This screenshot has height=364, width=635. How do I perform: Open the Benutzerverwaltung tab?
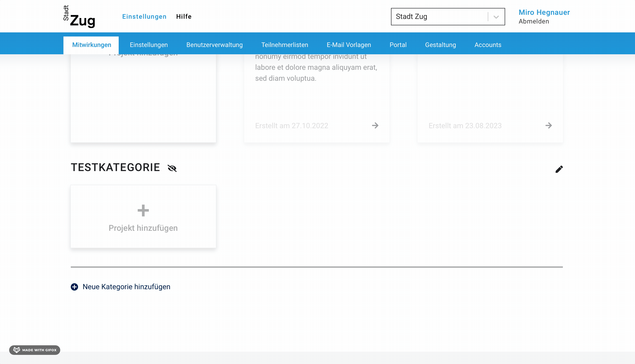(214, 45)
